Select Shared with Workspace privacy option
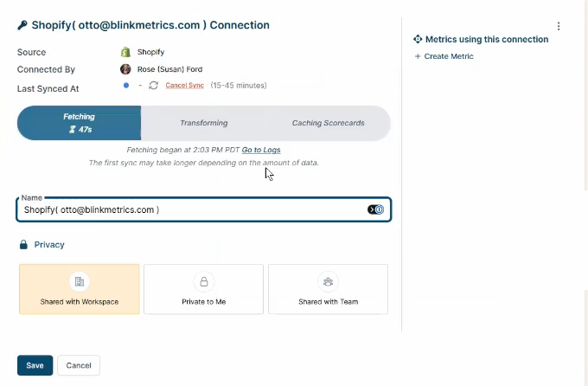The image size is (588, 386). (x=80, y=289)
